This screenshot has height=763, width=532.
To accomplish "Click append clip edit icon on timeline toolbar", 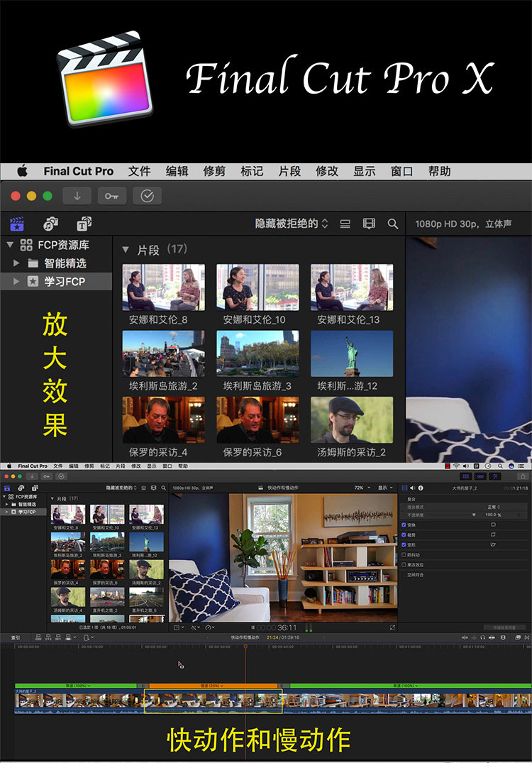I will coord(58,637).
